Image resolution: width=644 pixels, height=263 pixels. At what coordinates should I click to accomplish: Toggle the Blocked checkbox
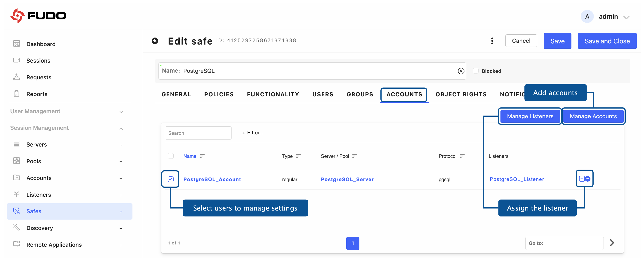point(476,71)
